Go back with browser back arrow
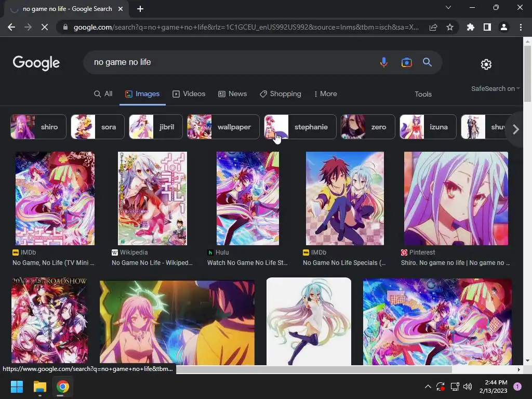The height and width of the screenshot is (399, 532). [x=11, y=27]
